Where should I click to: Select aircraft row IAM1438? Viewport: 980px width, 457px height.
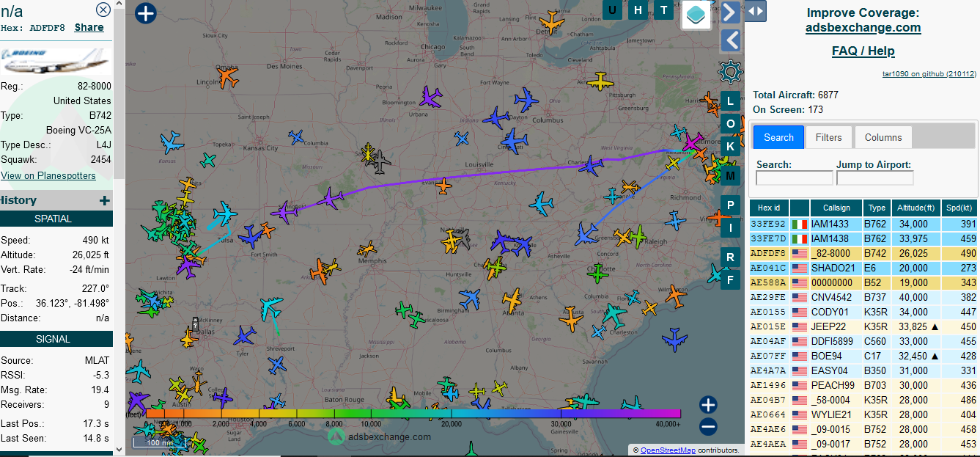point(864,239)
